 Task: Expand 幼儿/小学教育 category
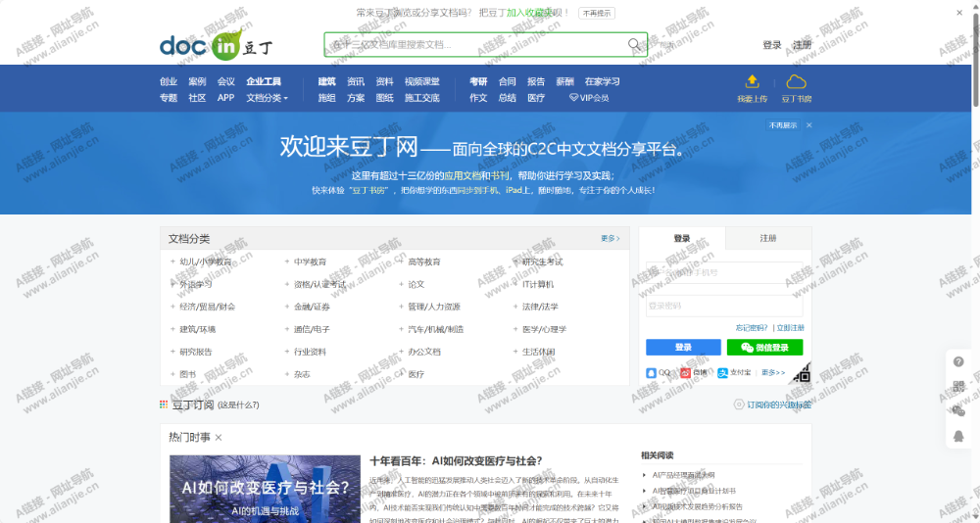pos(205,261)
